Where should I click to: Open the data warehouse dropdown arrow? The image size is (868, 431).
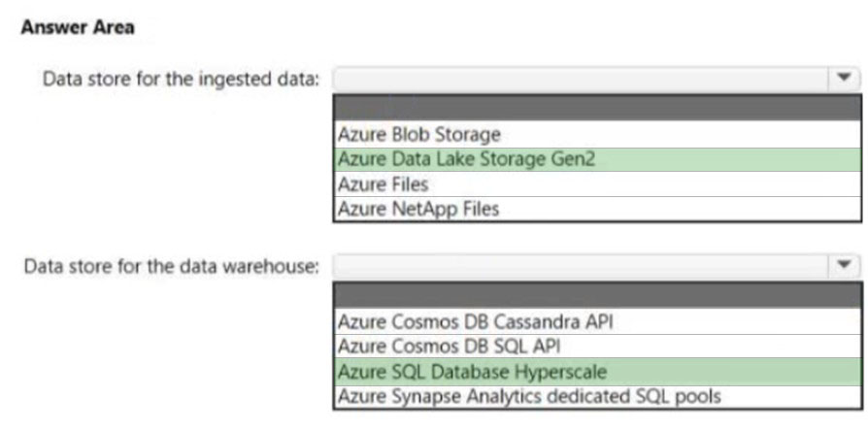(x=844, y=266)
